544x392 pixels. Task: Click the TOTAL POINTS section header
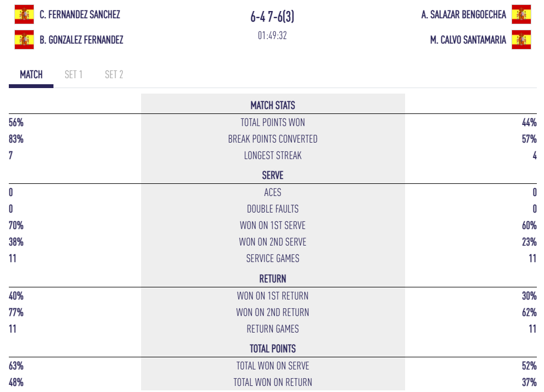272,349
